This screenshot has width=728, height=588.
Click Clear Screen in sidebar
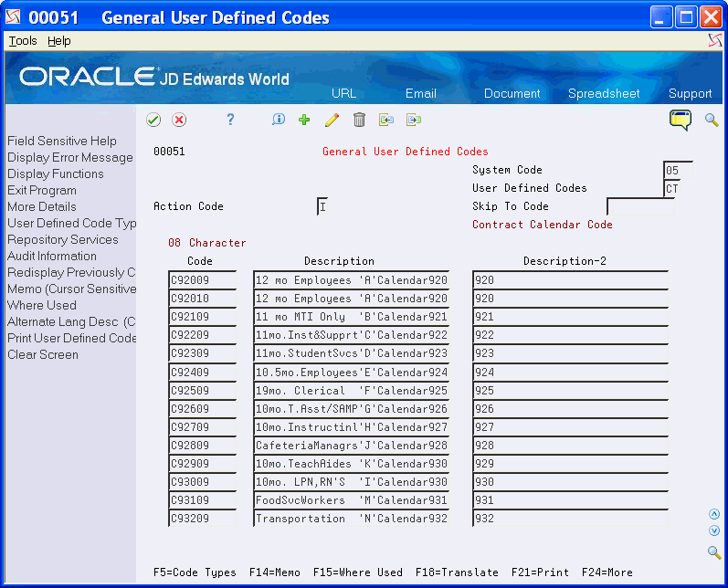click(43, 354)
